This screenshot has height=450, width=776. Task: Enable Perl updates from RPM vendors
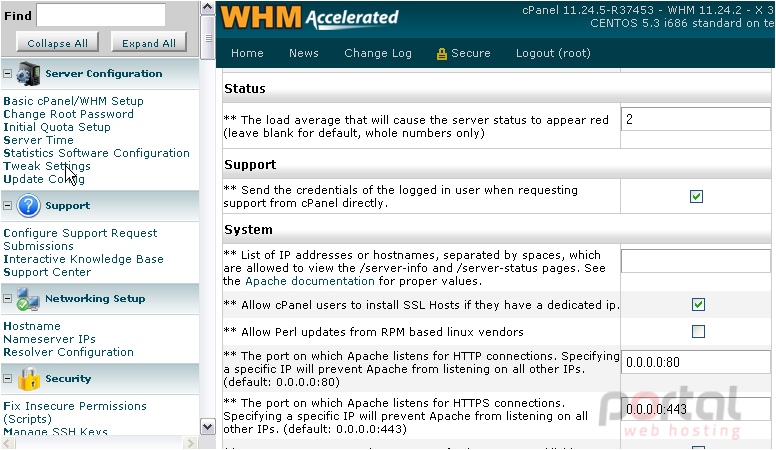point(698,331)
